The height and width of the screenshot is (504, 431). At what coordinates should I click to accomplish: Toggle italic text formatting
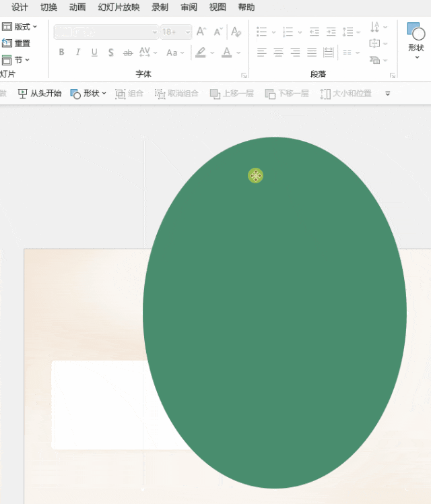(x=77, y=53)
